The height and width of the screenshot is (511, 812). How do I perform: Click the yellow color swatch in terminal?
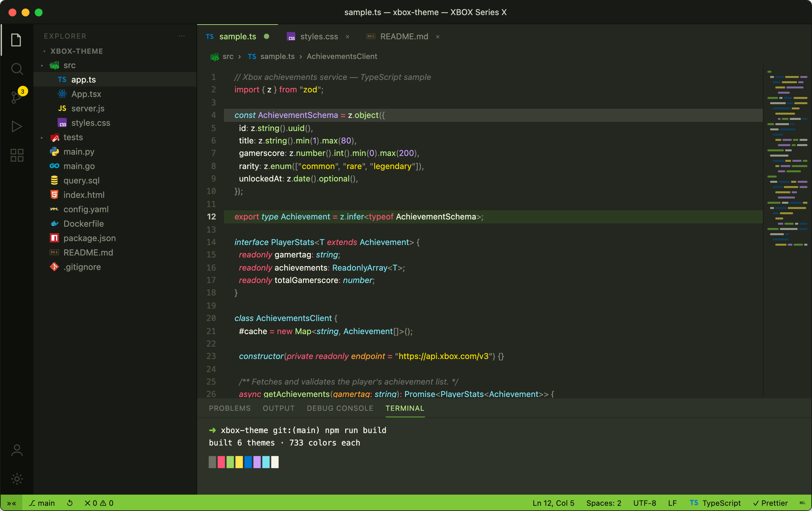[x=239, y=462]
